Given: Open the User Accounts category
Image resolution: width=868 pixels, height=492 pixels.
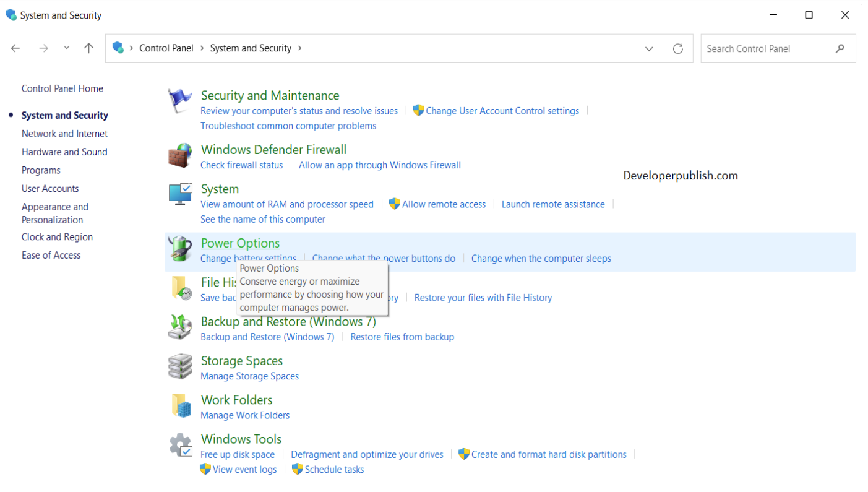Looking at the screenshot, I should [x=50, y=188].
